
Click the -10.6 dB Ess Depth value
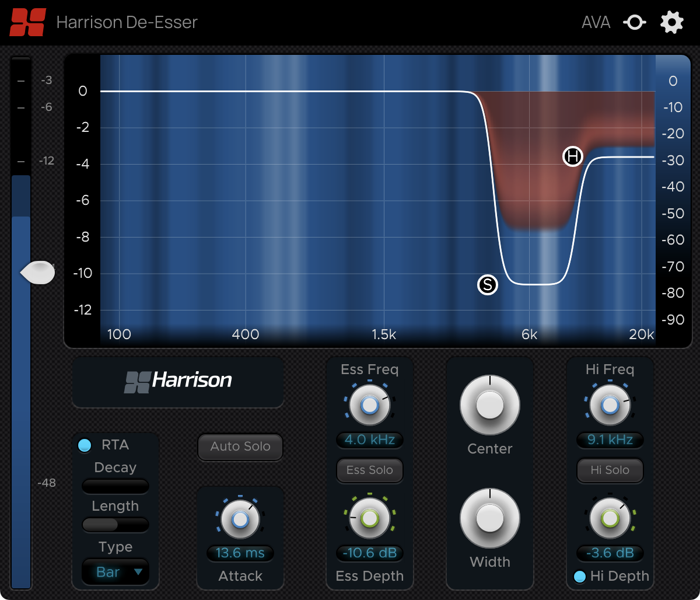(x=370, y=553)
